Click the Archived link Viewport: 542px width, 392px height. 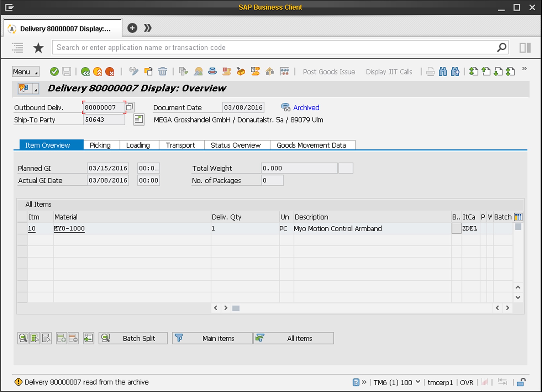click(306, 107)
